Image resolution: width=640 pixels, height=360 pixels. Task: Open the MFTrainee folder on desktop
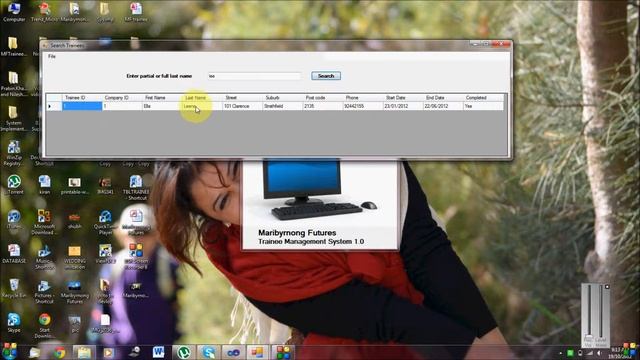click(13, 46)
